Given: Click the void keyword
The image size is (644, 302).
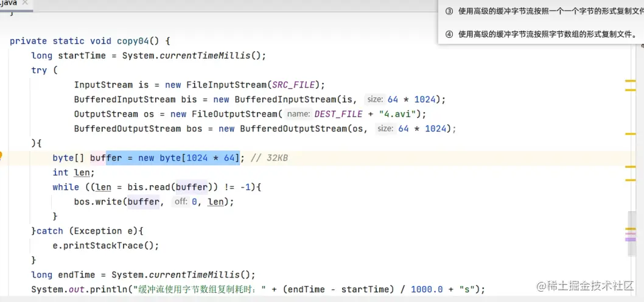Looking at the screenshot, I should [x=100, y=41].
